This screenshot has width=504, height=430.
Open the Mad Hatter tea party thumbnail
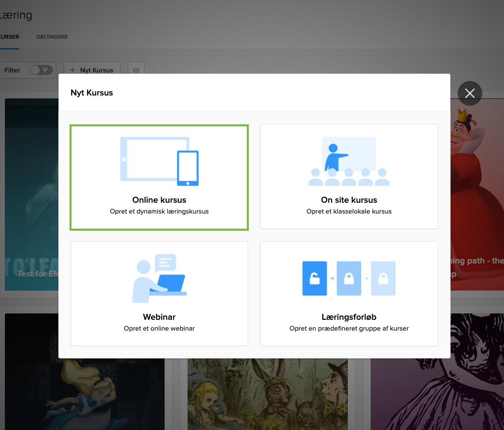point(267,394)
